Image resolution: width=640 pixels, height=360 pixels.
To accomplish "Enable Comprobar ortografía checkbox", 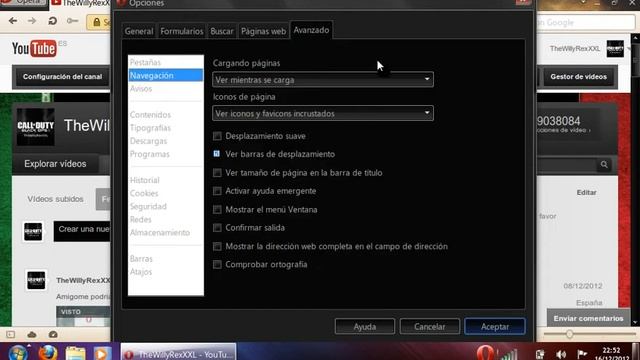I will [x=217, y=264].
